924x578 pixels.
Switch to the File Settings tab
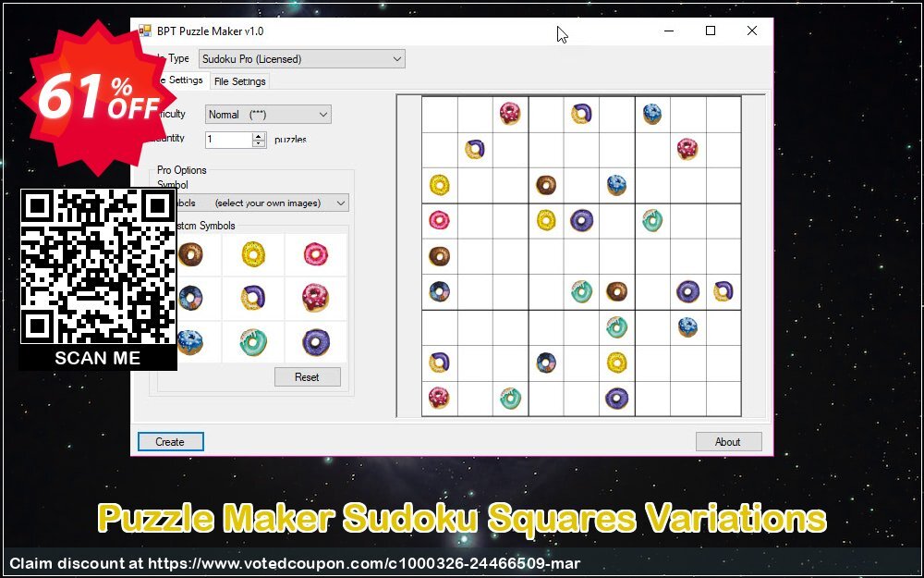(x=240, y=81)
